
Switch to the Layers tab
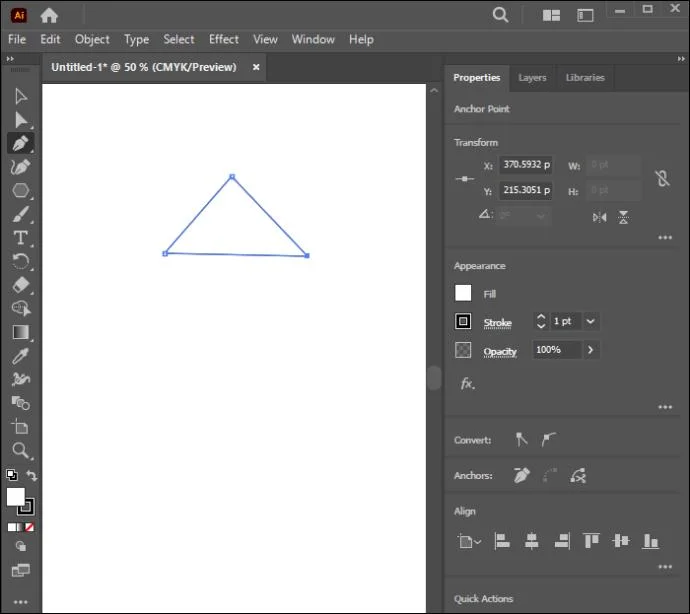(532, 77)
